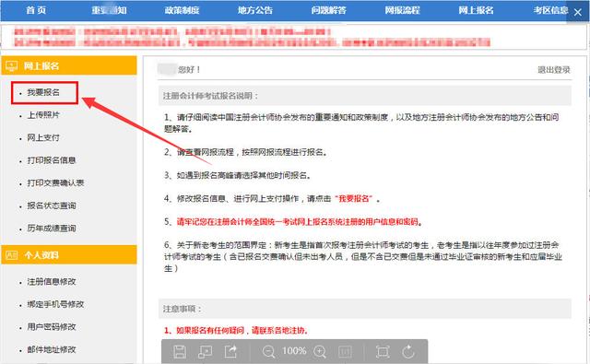Screen dimensions: 590x364
Task: Click the 我要报名 sidebar link
Action: [x=43, y=92]
